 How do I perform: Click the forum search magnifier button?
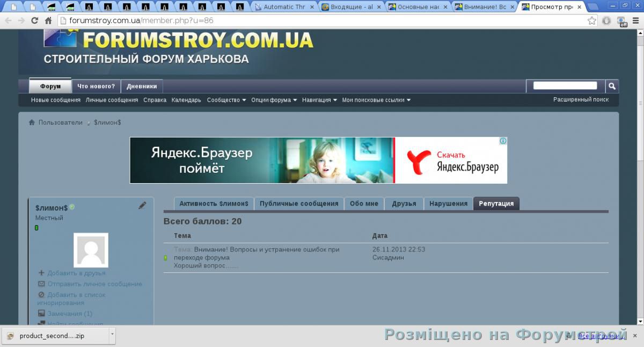[612, 86]
